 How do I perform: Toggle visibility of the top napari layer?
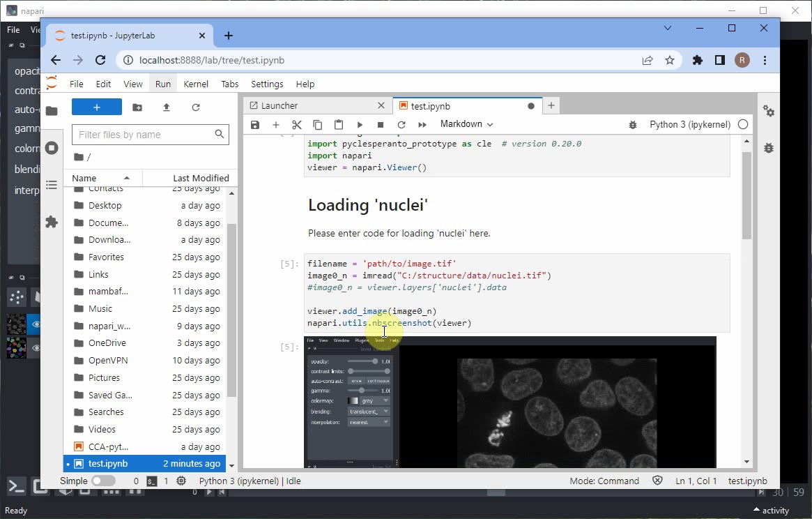click(36, 324)
